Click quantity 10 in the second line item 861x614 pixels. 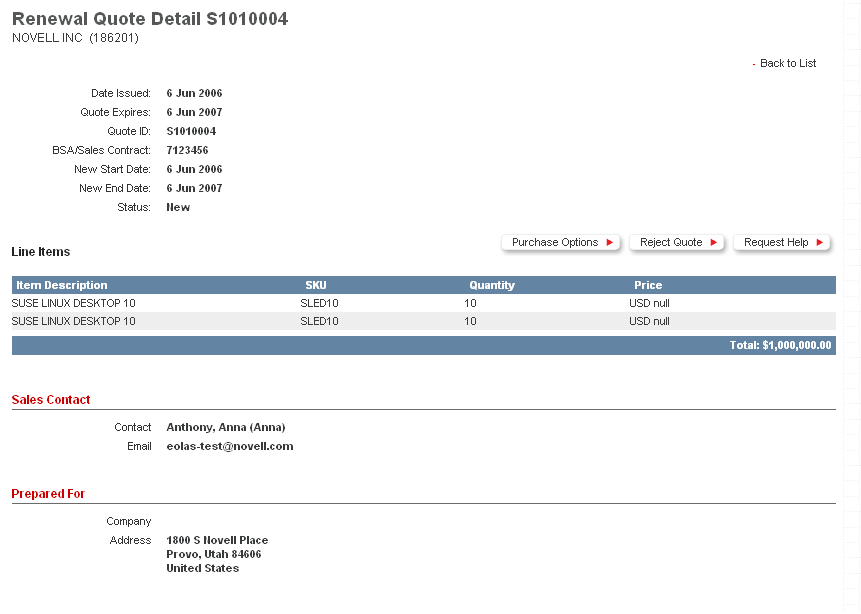[470, 321]
